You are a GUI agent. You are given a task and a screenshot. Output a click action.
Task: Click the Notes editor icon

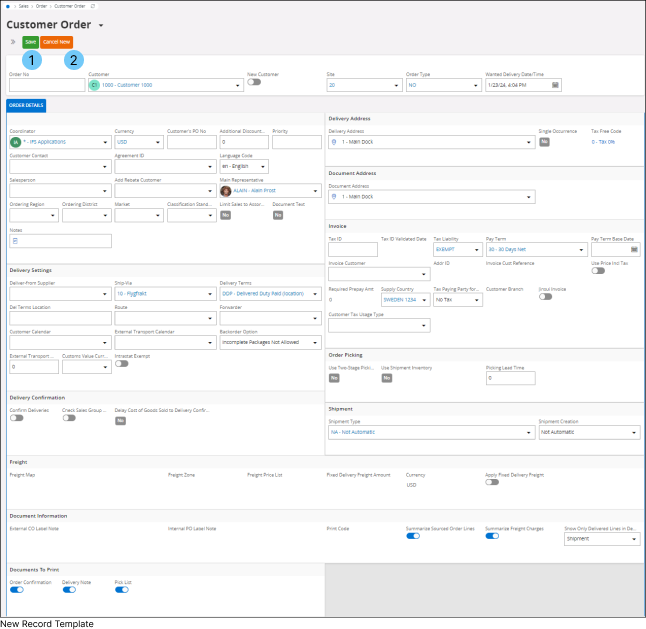click(x=14, y=241)
